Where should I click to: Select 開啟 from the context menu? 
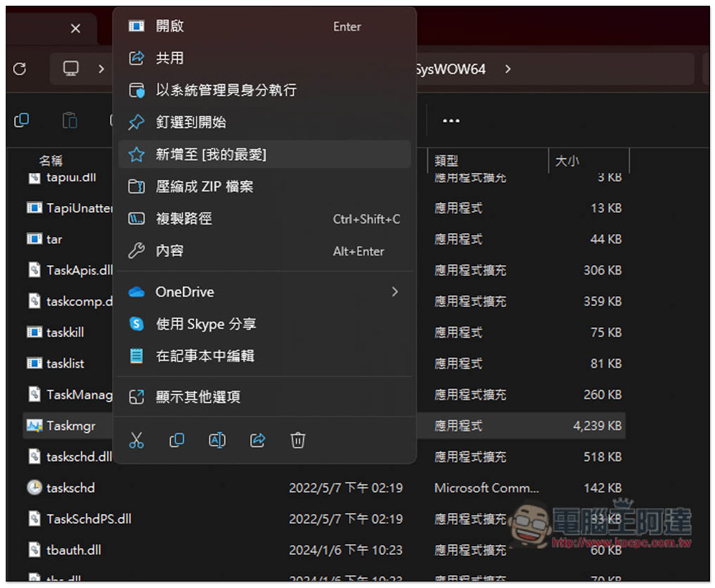tap(265, 26)
